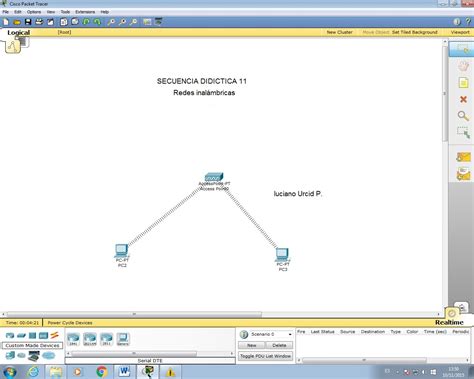The height and width of the screenshot is (379, 474).
Task: Click the first Zoom In magnifier icon
Action: (x=111, y=22)
